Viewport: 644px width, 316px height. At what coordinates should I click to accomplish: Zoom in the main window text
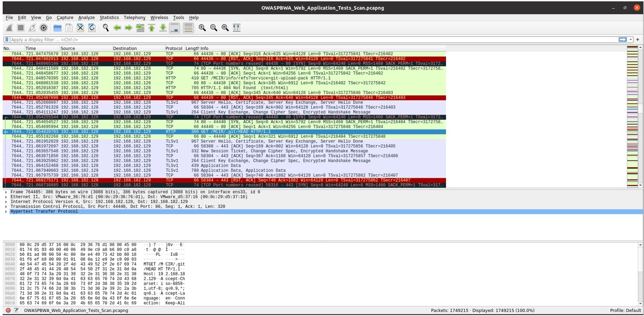[202, 28]
